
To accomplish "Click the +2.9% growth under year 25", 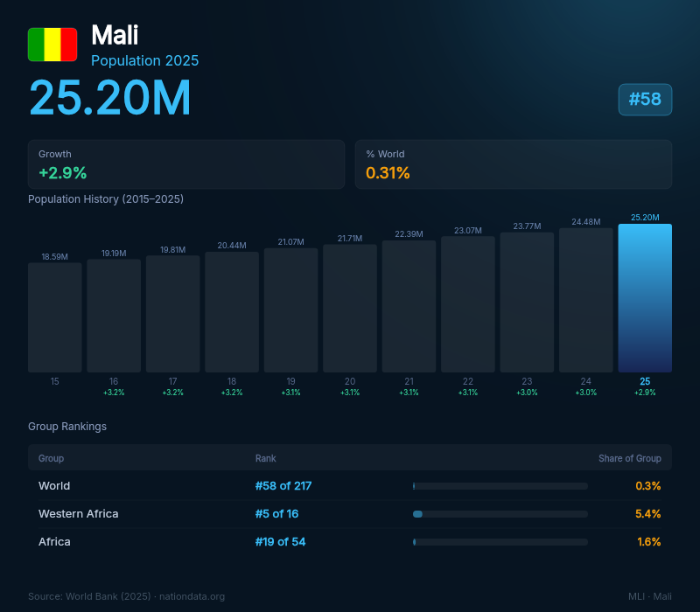I will 645,393.
